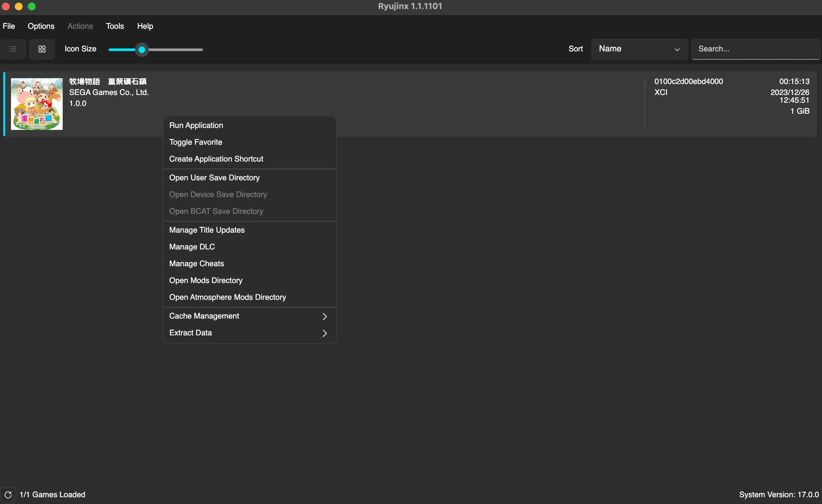
Task: Open the Atmosphere Mods Directory
Action: [x=227, y=297]
